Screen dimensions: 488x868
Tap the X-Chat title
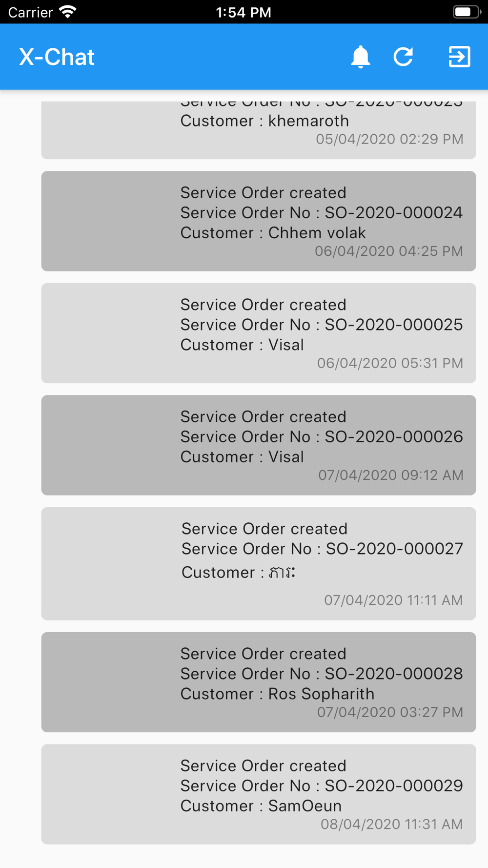click(57, 57)
